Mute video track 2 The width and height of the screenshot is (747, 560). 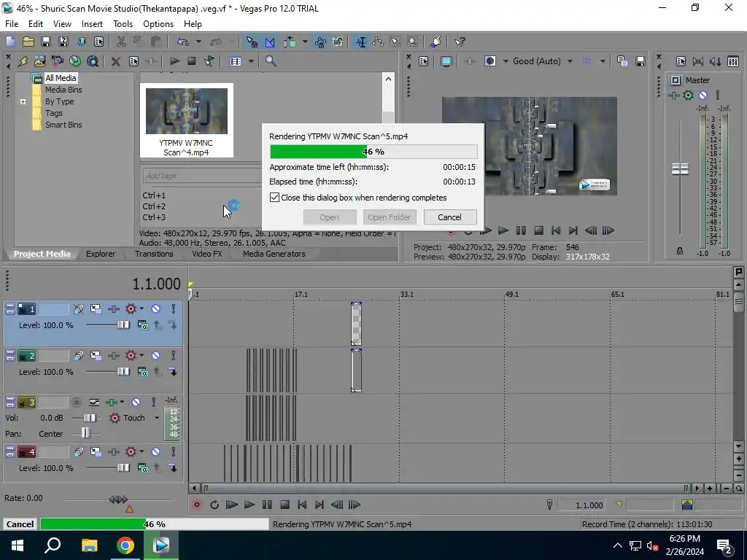pyautogui.click(x=156, y=356)
